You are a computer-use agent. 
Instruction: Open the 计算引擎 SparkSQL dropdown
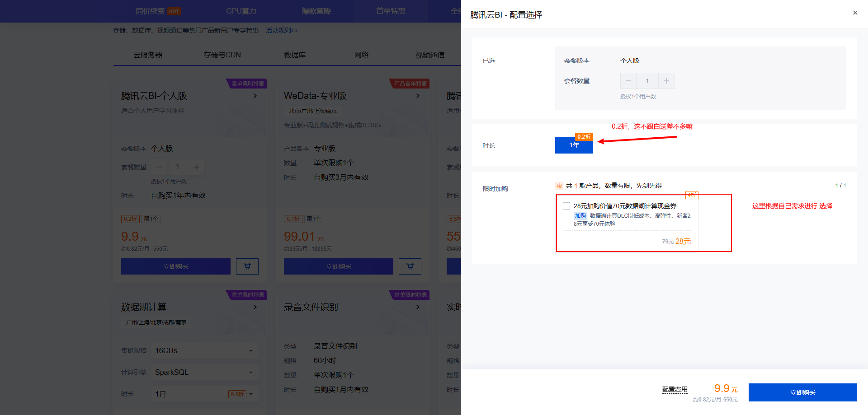(205, 372)
